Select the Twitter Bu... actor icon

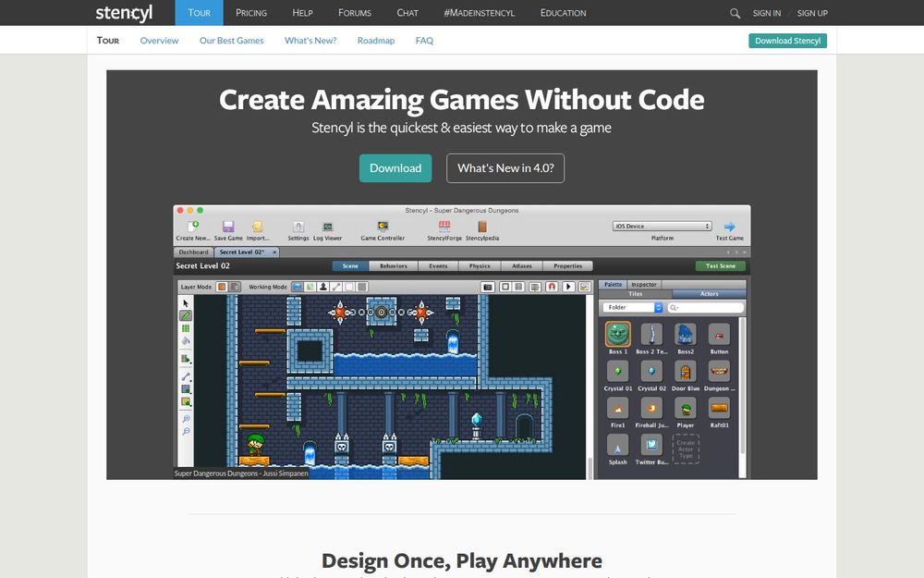pos(651,445)
